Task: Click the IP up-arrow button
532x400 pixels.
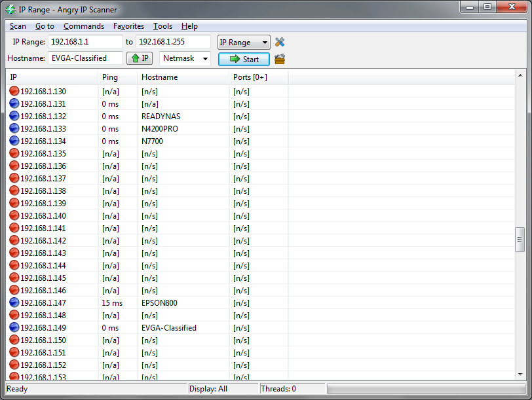Action: pyautogui.click(x=140, y=58)
